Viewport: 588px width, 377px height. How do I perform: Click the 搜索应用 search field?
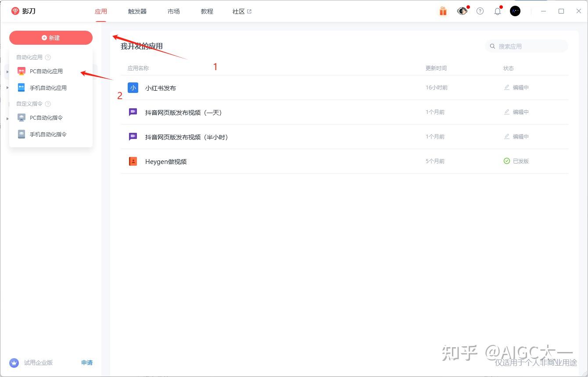coord(527,46)
